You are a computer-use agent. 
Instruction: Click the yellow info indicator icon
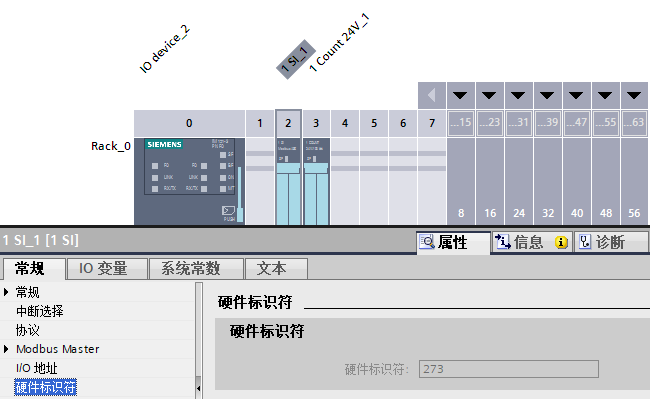pos(561,242)
